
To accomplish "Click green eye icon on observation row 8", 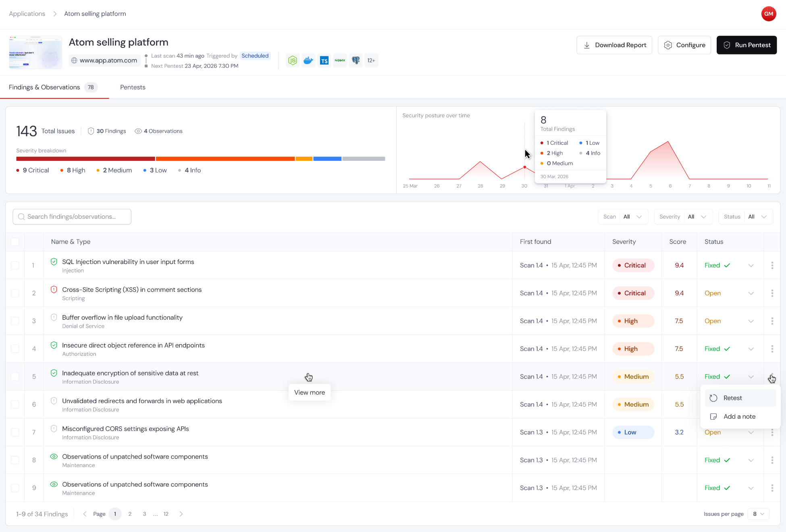I will (x=54, y=456).
